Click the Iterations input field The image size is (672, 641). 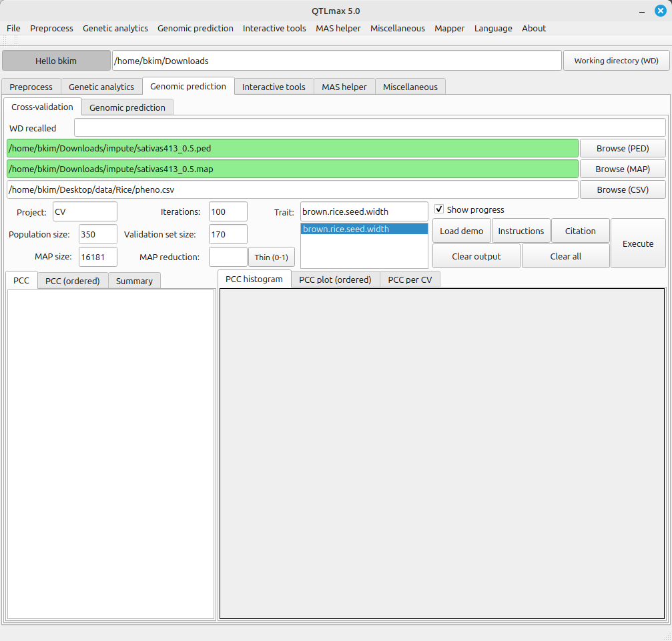pos(228,211)
